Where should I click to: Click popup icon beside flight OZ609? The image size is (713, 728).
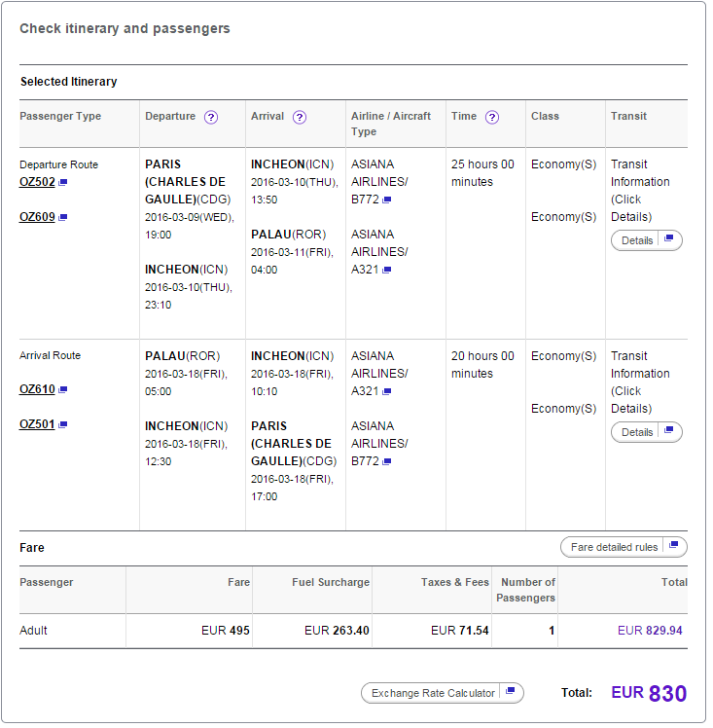[x=63, y=219]
